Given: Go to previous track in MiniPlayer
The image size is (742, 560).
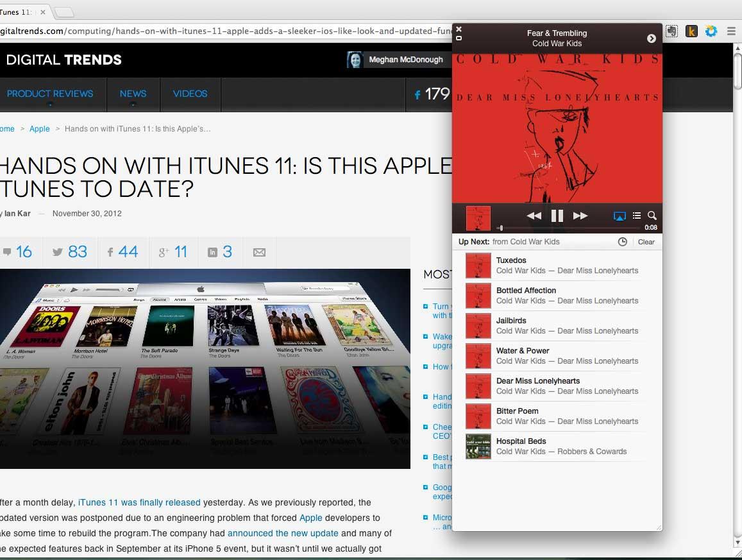Looking at the screenshot, I should click(x=534, y=216).
